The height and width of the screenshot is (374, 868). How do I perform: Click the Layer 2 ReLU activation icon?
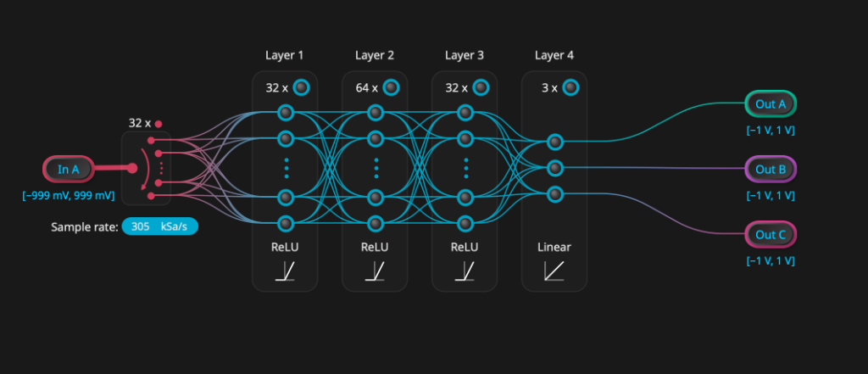point(375,271)
